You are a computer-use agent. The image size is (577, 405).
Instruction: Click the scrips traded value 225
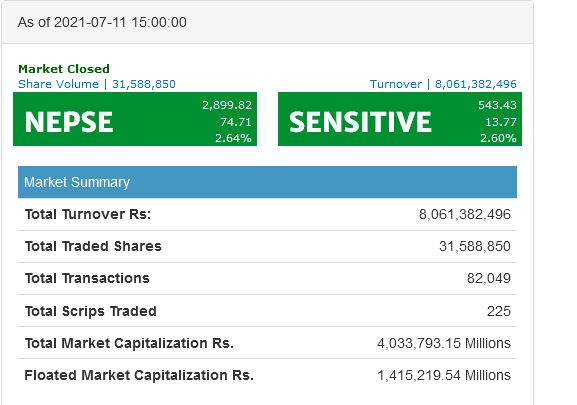[499, 311]
